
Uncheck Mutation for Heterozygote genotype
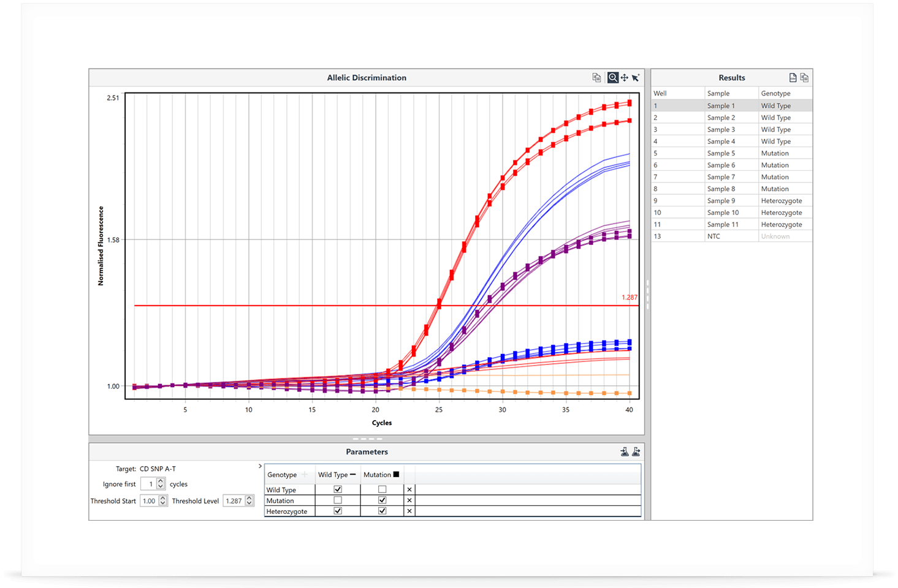click(382, 511)
